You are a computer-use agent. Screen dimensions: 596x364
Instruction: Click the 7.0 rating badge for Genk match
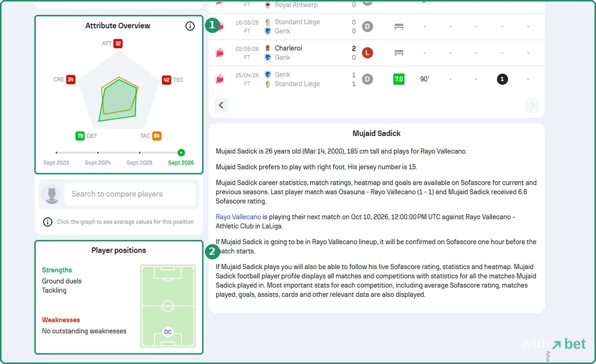pyautogui.click(x=398, y=79)
